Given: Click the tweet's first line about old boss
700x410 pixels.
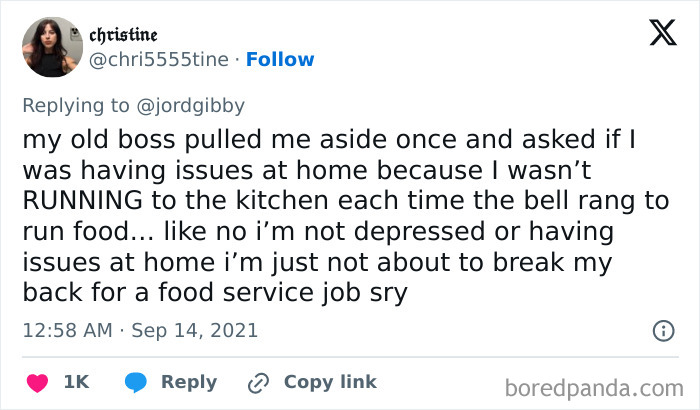Looking at the screenshot, I should [x=329, y=139].
